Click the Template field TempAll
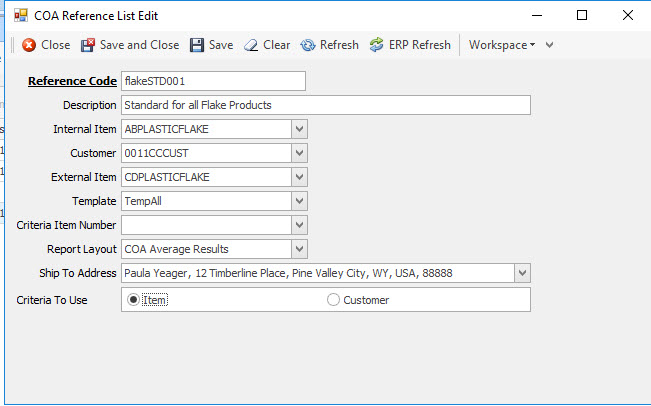The image size is (651, 406). click(207, 201)
